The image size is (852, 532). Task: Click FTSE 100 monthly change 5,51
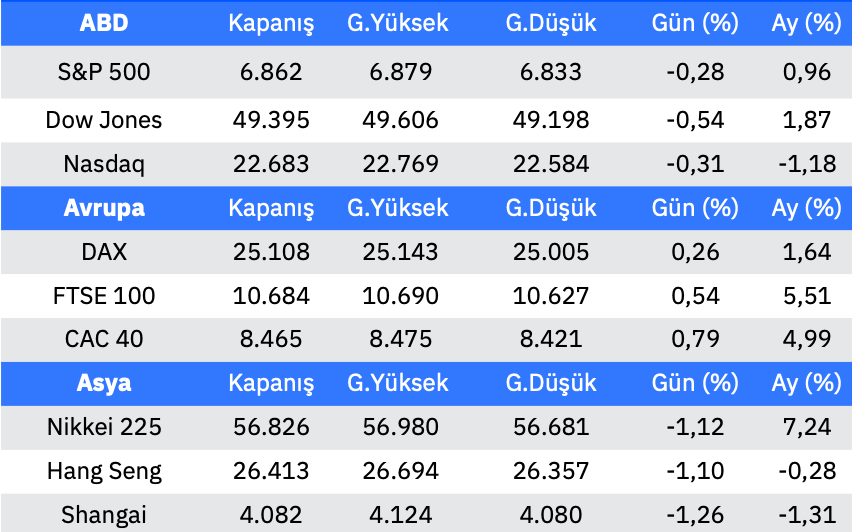[809, 296]
